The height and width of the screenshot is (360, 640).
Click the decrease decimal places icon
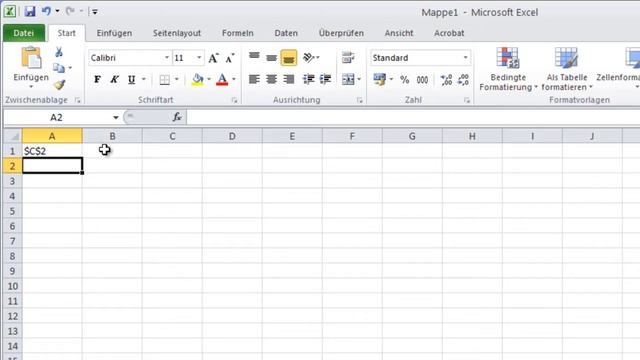463,80
